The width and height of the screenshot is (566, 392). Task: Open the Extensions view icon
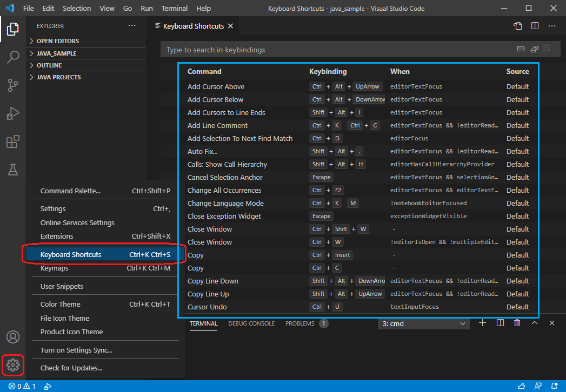pos(13,141)
